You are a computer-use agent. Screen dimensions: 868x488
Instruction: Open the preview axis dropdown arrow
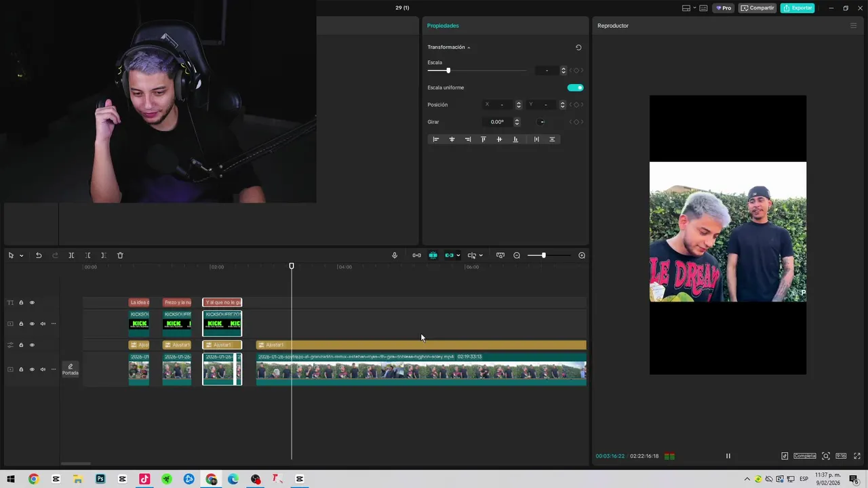pos(481,256)
